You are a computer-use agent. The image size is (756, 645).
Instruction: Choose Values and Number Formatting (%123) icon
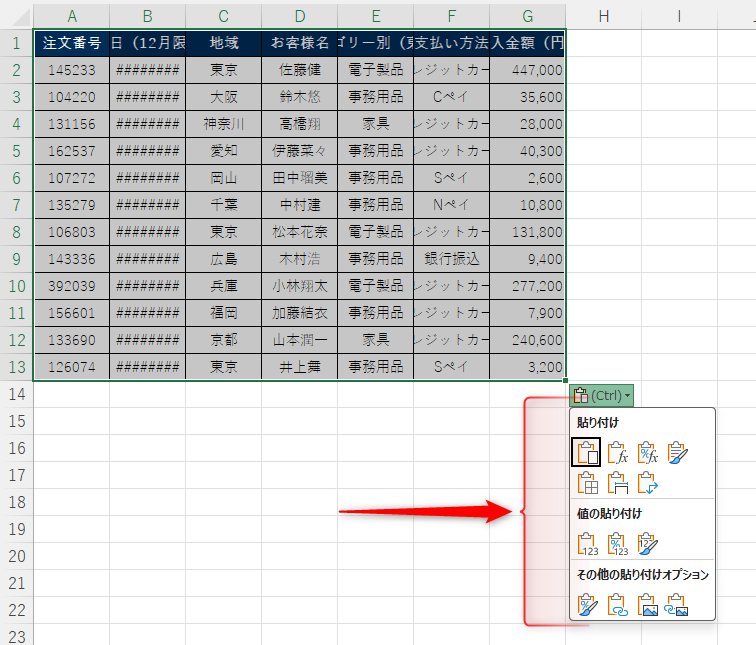coord(617,544)
